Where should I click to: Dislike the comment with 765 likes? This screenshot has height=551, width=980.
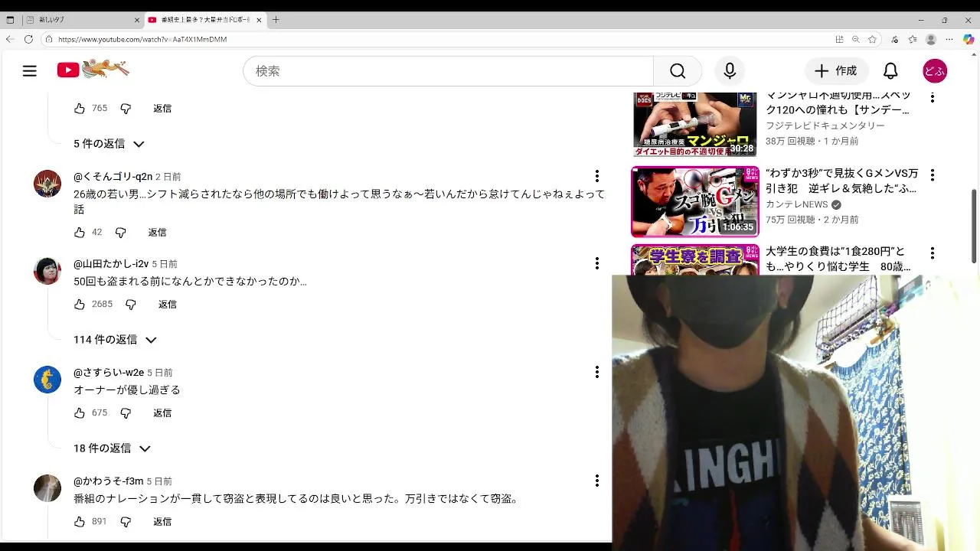pyautogui.click(x=126, y=109)
